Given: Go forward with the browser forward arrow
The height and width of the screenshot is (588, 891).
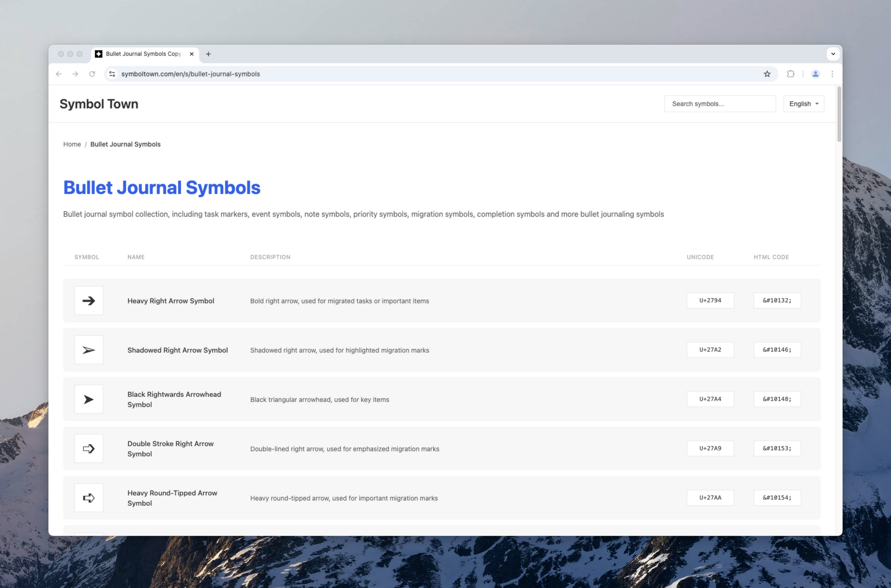Looking at the screenshot, I should 75,74.
